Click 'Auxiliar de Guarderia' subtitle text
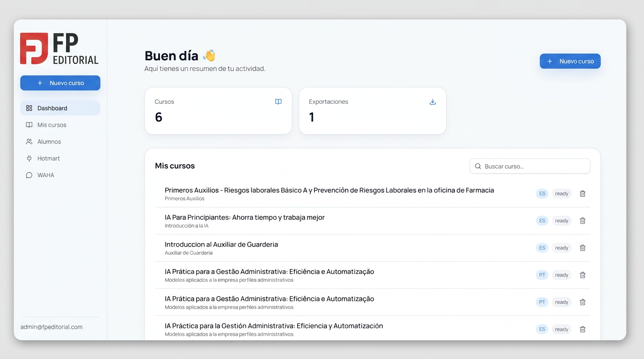This screenshot has height=359, width=644. (x=189, y=253)
